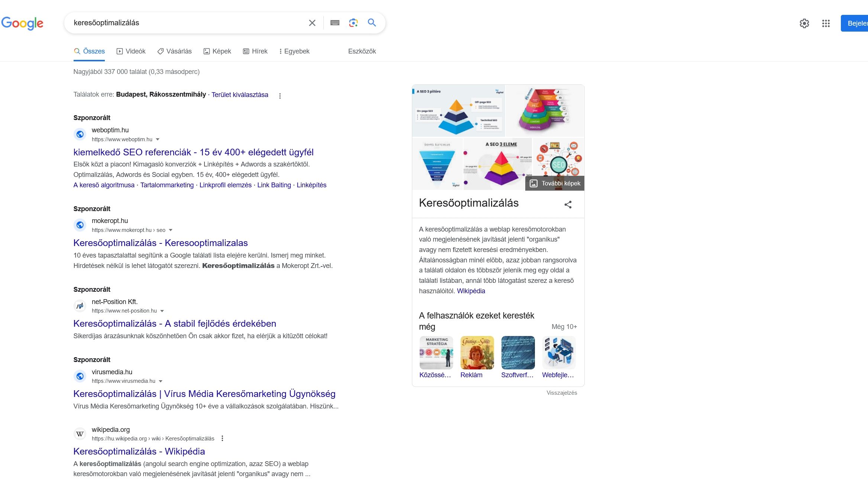Open the kiemelkedő SEO referenciák result

193,152
